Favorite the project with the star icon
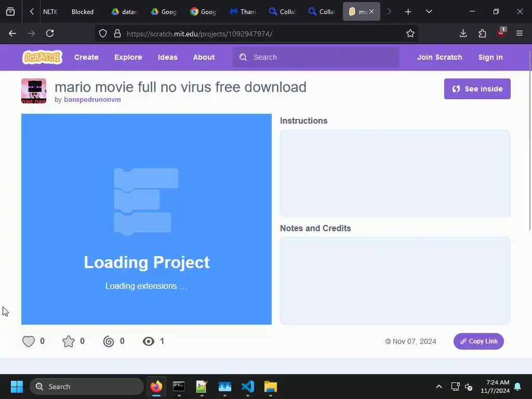 pyautogui.click(x=69, y=341)
